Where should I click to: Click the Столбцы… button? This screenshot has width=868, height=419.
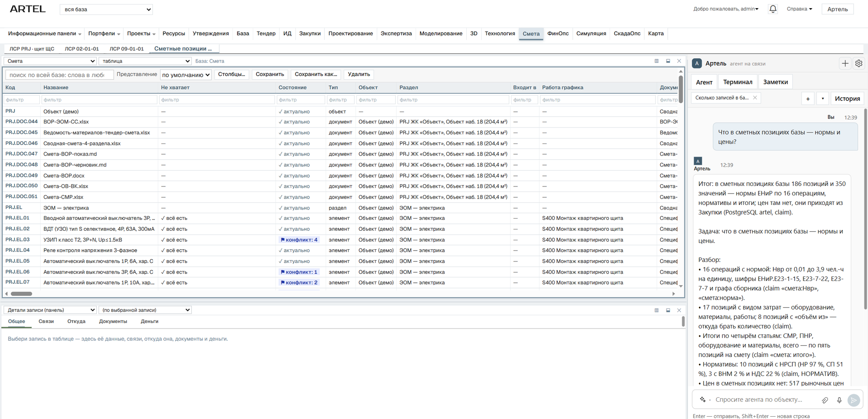[231, 74]
